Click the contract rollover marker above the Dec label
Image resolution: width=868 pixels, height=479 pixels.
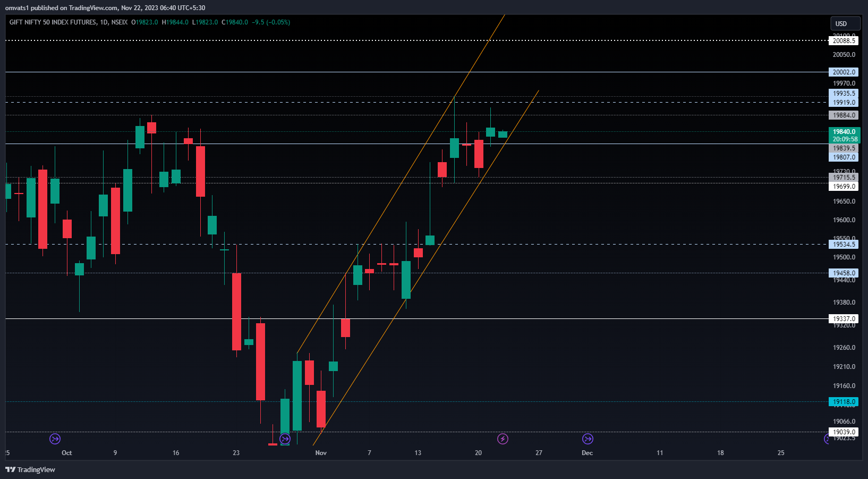pos(588,439)
